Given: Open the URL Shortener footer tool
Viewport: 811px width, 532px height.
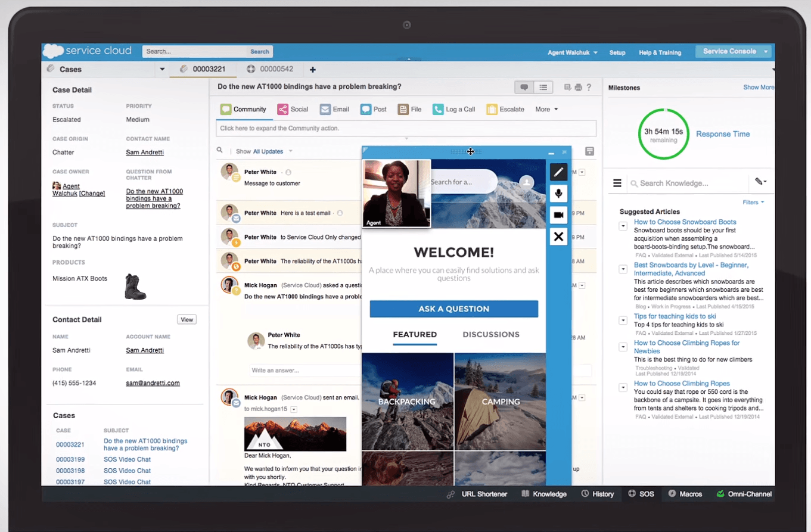Looking at the screenshot, I should (477, 494).
